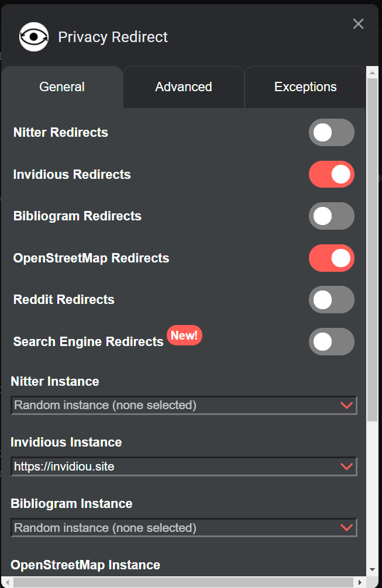Close the Privacy Redirect popup

(359, 24)
